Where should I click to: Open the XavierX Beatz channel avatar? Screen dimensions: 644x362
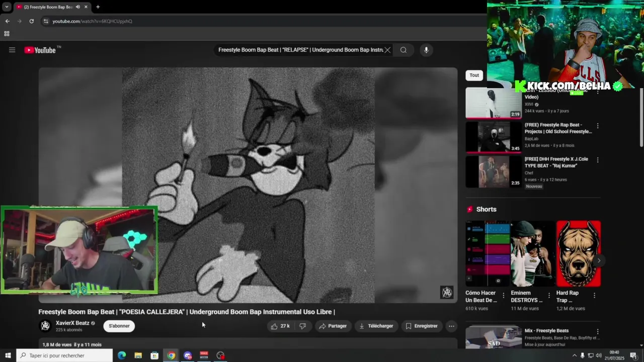tap(45, 326)
